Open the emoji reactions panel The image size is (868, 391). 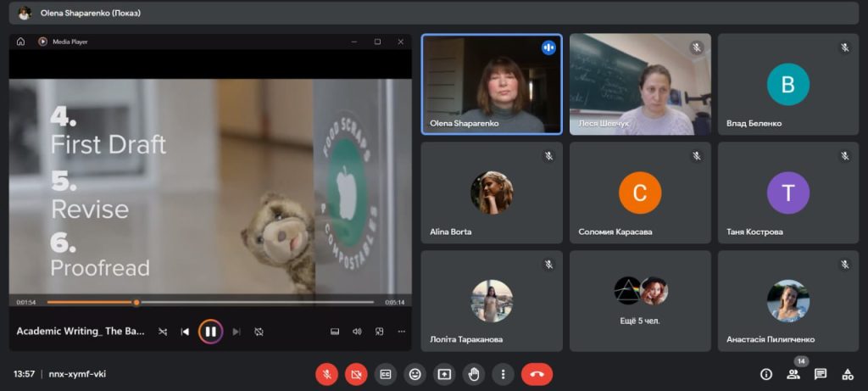pos(415,374)
